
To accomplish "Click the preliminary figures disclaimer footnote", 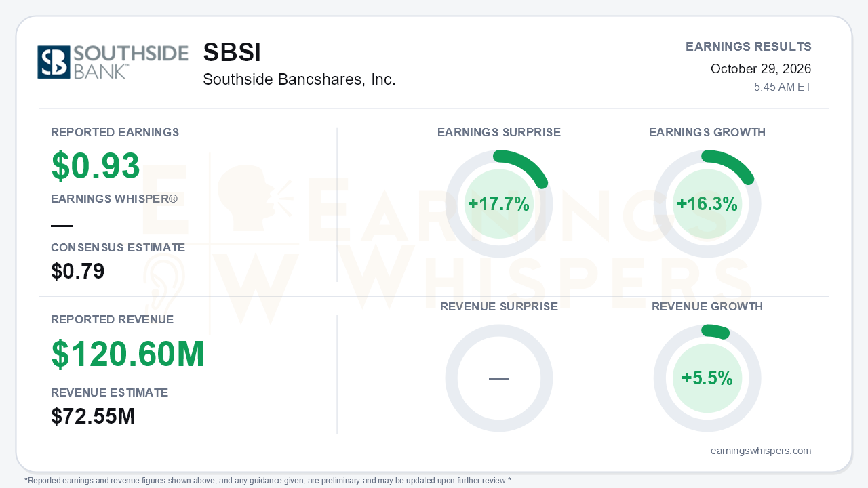I will click(268, 481).
